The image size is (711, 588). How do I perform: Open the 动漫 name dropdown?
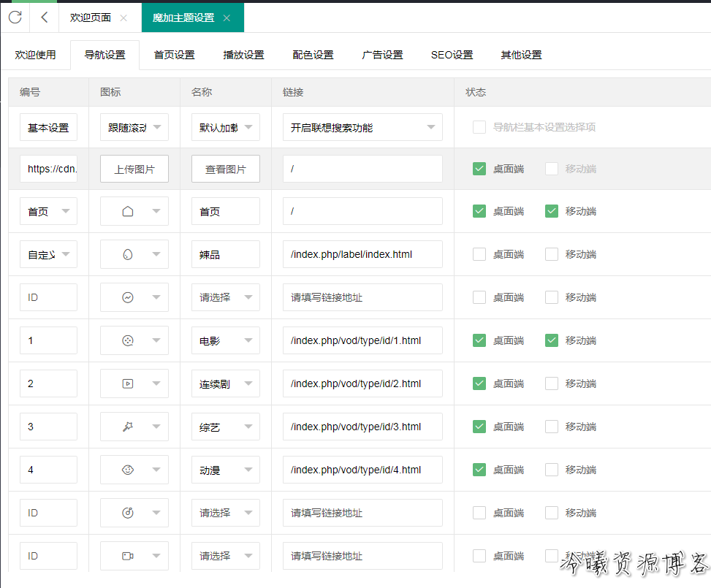[225, 470]
